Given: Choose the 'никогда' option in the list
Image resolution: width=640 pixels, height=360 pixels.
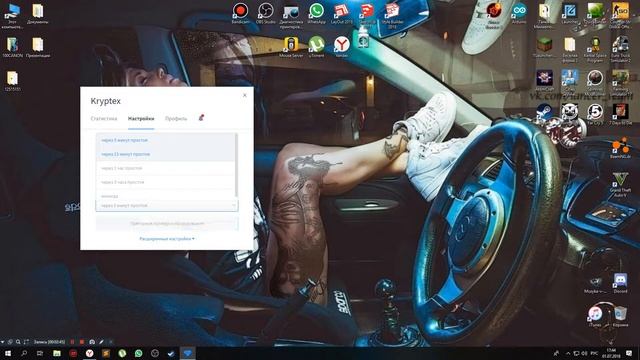Looking at the screenshot, I should (x=165, y=196).
